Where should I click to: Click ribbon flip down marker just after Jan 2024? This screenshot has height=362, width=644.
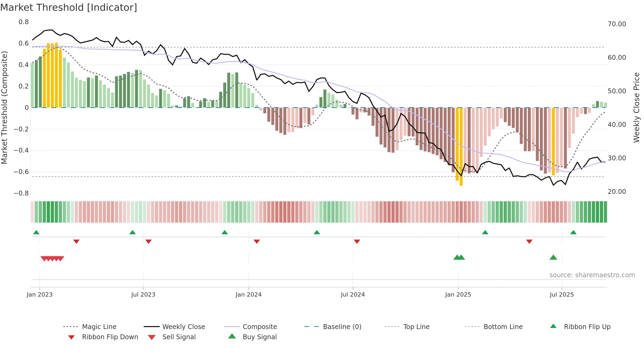pyautogui.click(x=257, y=242)
